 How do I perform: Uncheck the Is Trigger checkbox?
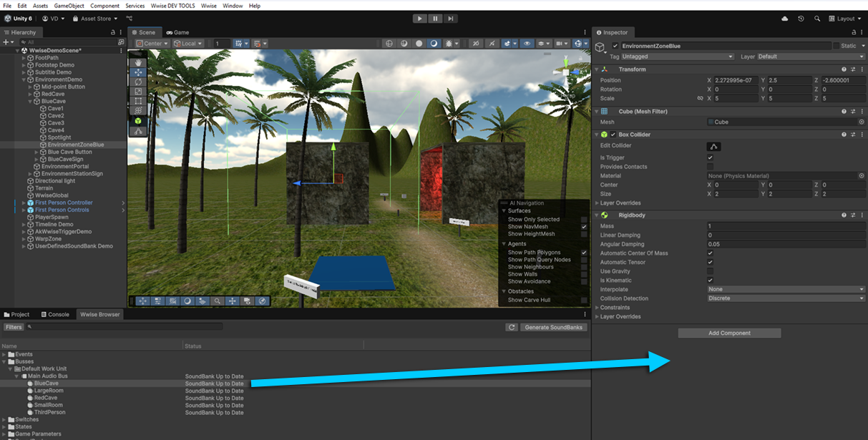coord(710,157)
